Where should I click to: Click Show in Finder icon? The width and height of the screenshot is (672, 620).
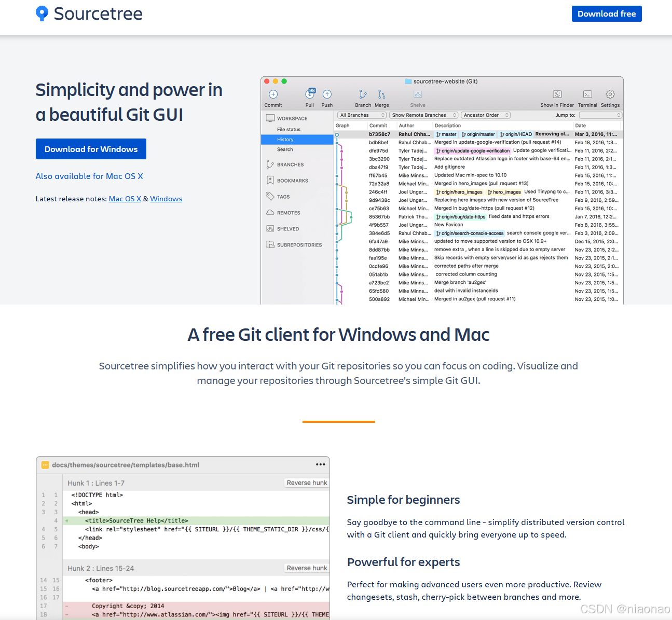click(x=557, y=94)
